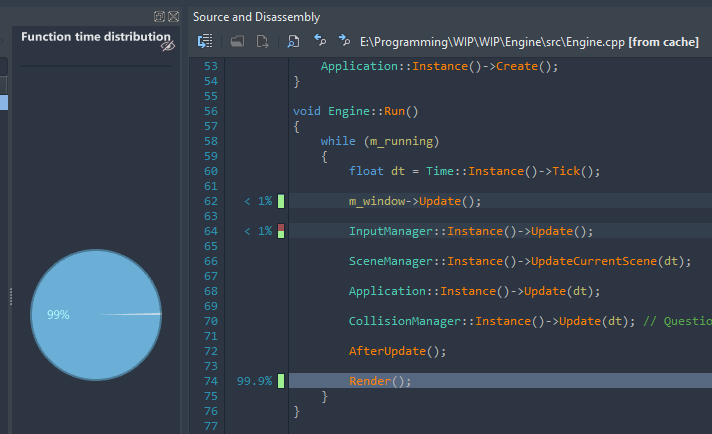Click the [from cache] label
The image size is (712, 434).
tap(663, 42)
